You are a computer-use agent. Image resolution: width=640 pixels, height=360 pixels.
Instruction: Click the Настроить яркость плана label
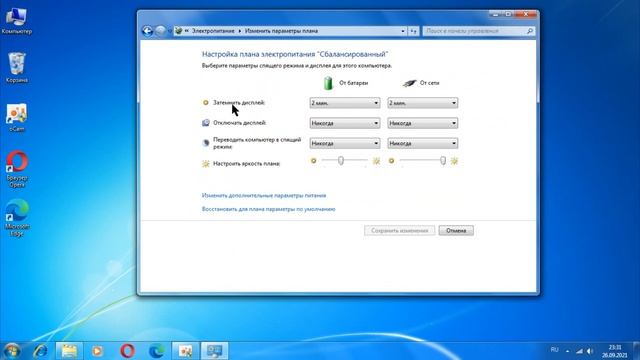(247, 164)
